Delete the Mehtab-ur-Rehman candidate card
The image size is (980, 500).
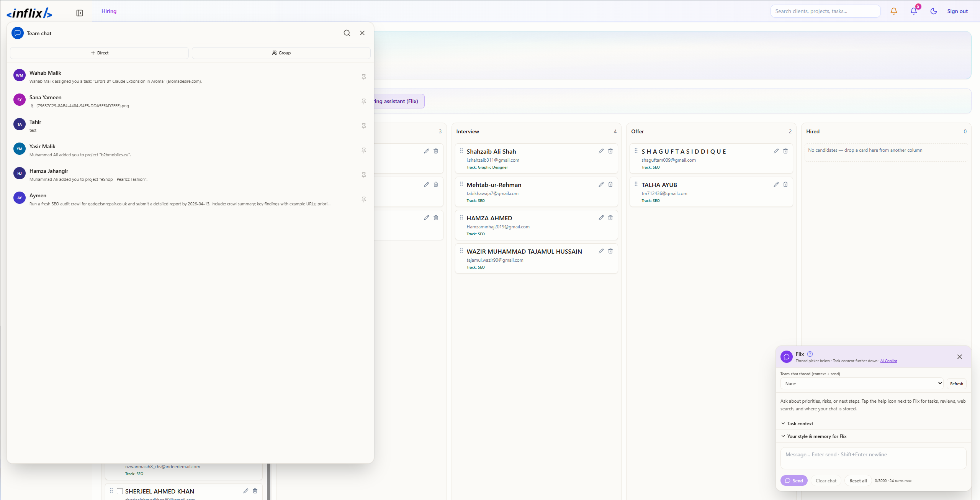click(610, 184)
